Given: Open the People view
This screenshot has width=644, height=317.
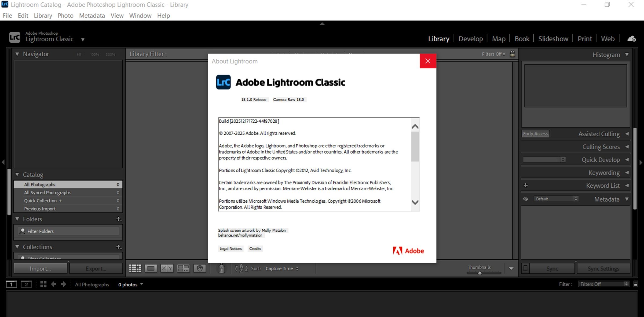Looking at the screenshot, I should [x=200, y=268].
